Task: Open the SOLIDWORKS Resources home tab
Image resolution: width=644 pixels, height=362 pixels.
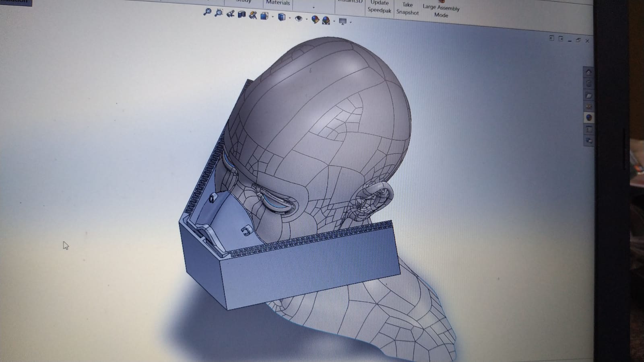Action: point(588,72)
